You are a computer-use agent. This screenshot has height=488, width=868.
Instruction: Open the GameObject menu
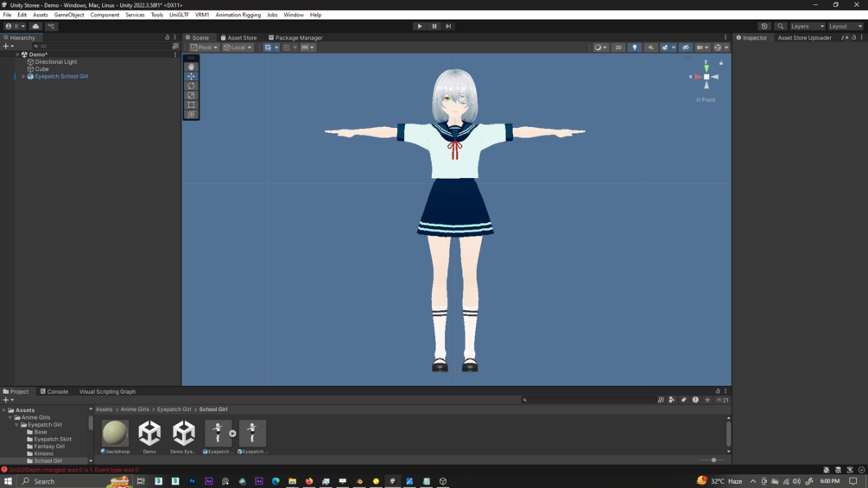click(x=69, y=15)
